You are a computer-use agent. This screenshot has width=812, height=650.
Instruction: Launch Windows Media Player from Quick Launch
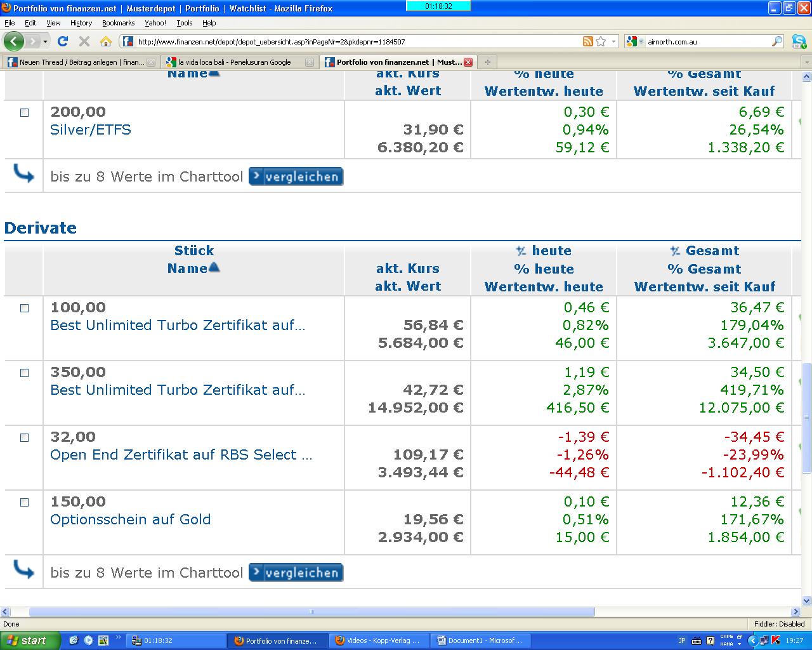click(x=88, y=640)
